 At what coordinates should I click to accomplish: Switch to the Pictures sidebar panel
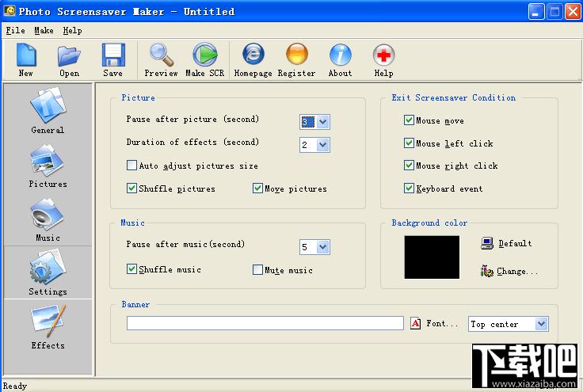(48, 166)
